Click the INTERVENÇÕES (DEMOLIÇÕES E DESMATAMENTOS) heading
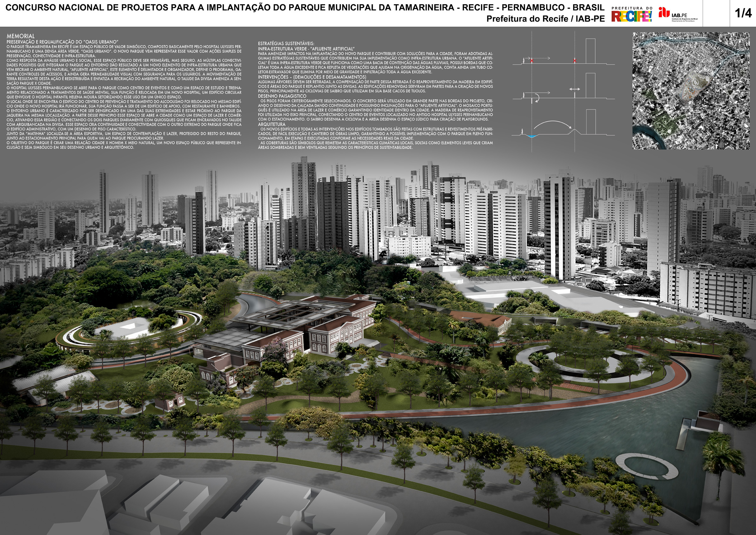 312,77
